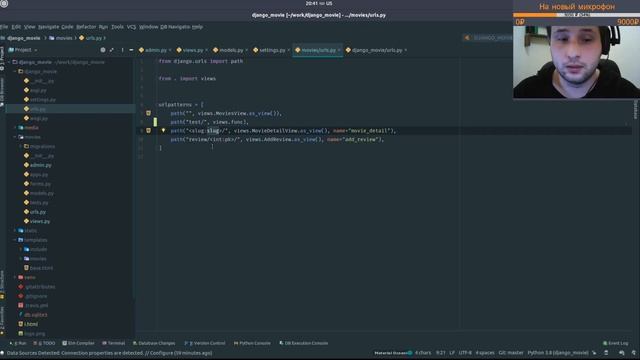The image size is (640, 360).
Task: Click the project panel expand-all icon
Action: click(111, 50)
